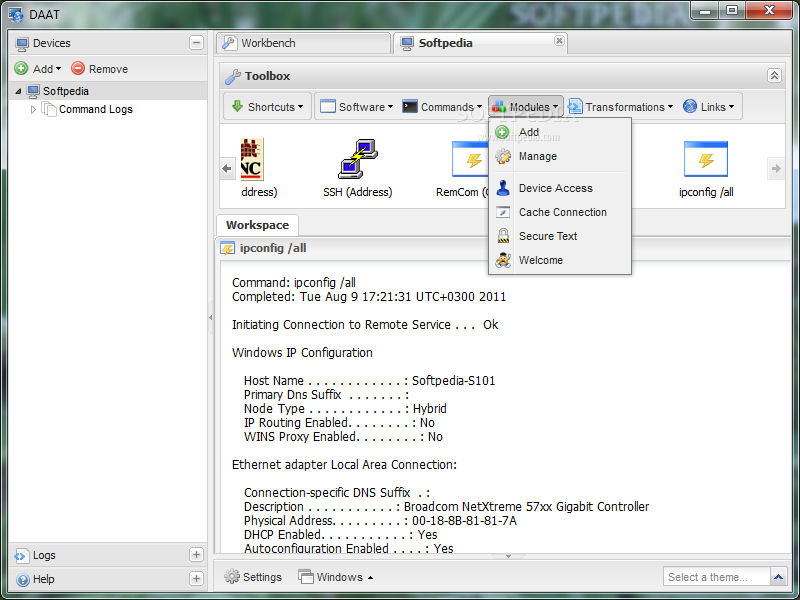Select Welcome from the Modules menu
This screenshot has height=600, width=800.
(x=560, y=260)
